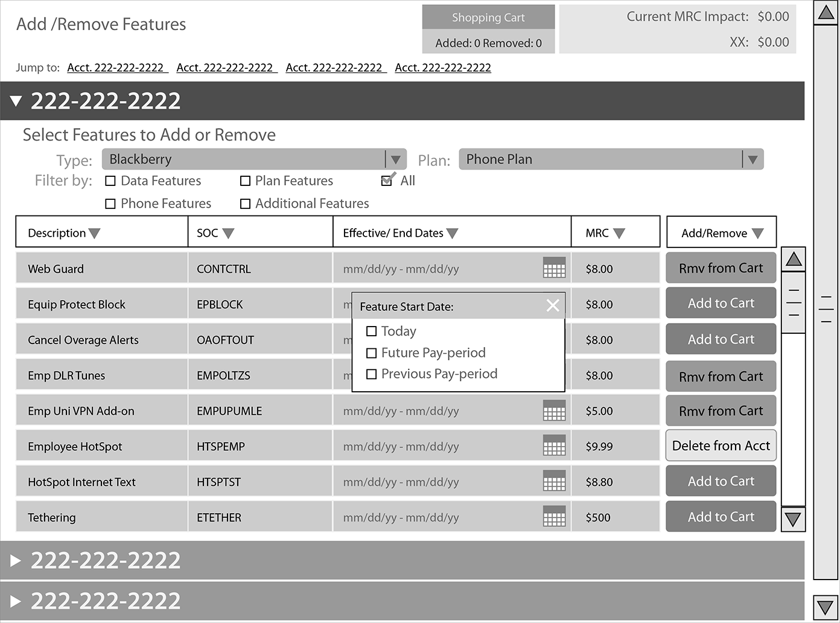Click page scroll up arrow at top right
The image size is (840, 623).
pyautogui.click(x=825, y=13)
